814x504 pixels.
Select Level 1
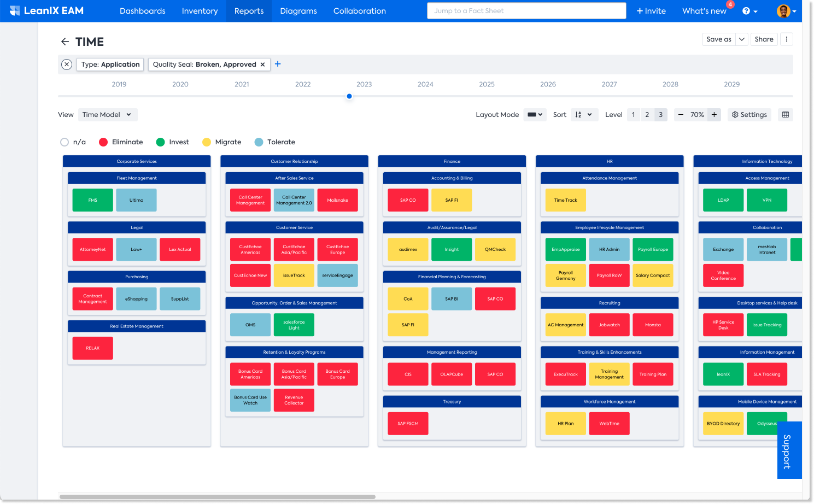(634, 115)
